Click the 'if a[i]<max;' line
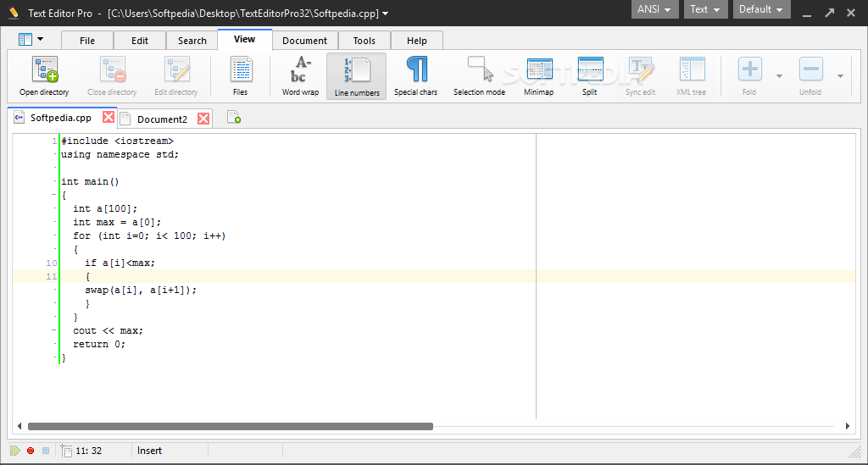Viewport: 868px width, 465px height. click(x=120, y=263)
